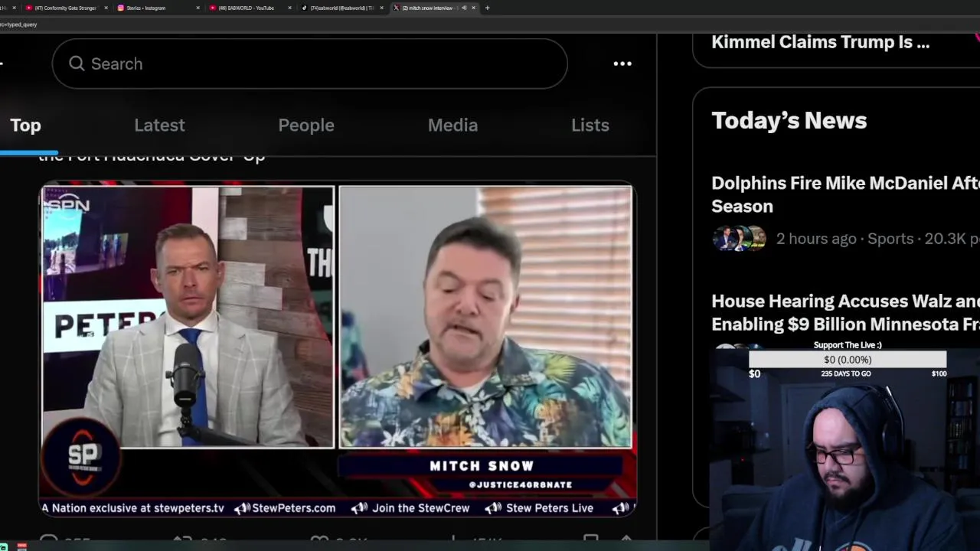
Task: Mute the mitch snow interview tab audio
Action: click(x=464, y=8)
